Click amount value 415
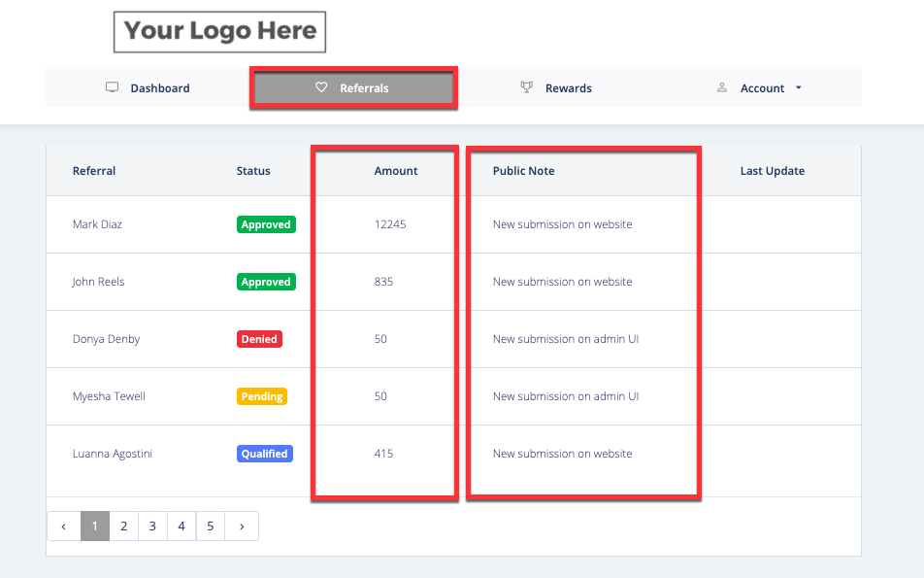 [x=383, y=454]
